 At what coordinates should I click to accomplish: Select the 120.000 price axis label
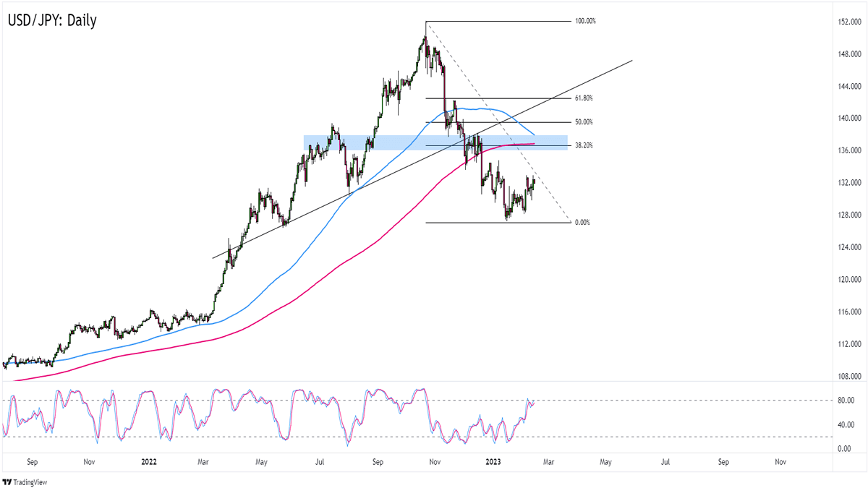[x=846, y=280]
